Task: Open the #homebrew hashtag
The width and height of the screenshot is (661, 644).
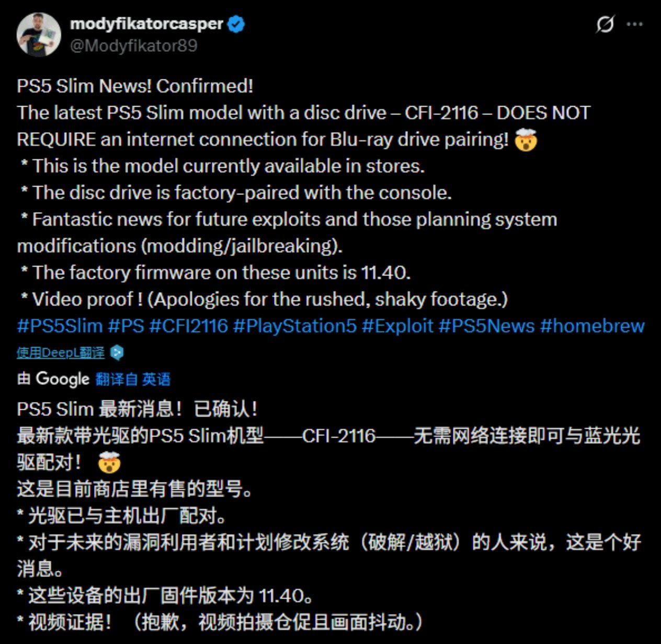Action: pos(592,326)
